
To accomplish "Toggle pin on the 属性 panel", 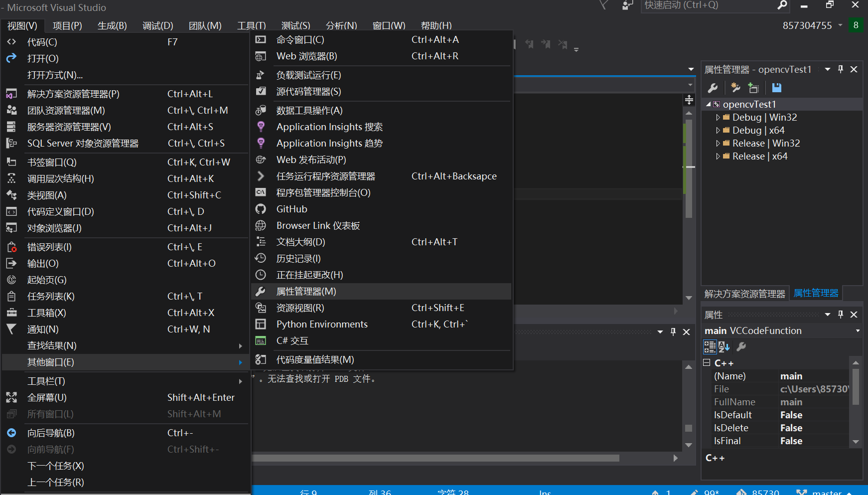I will coord(841,315).
